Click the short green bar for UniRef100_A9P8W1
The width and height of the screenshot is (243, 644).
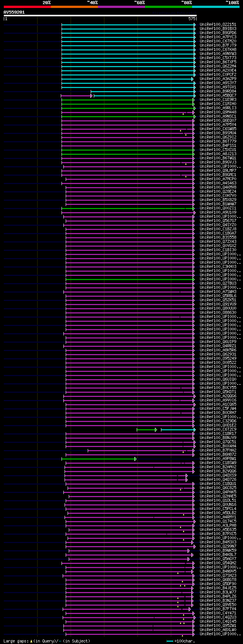pyautogui.click(x=99, y=459)
